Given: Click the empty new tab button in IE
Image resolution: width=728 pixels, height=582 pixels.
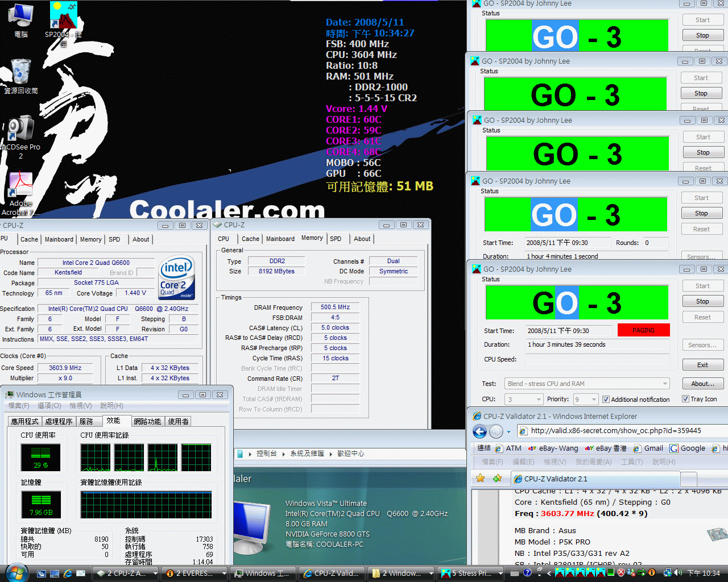Looking at the screenshot, I should pos(689,479).
